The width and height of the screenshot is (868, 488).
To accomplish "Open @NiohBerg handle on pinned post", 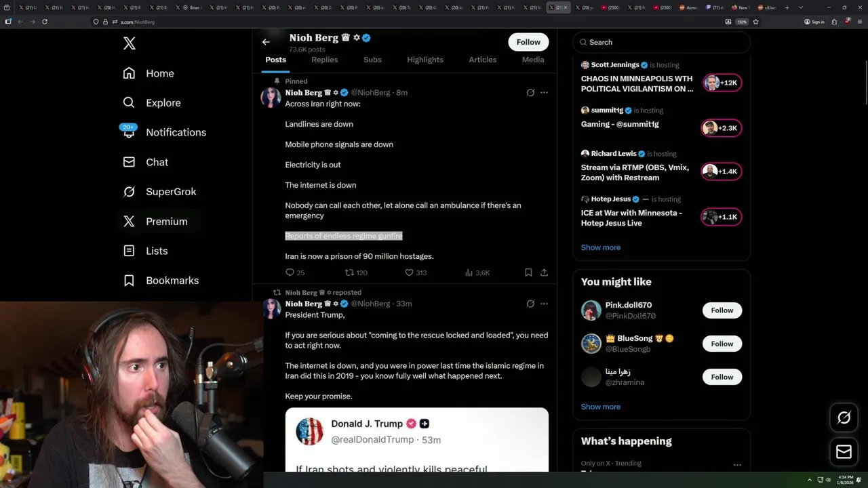I will [370, 93].
